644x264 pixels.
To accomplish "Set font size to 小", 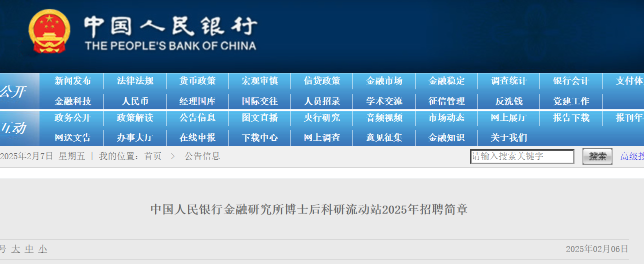I will click(x=43, y=249).
